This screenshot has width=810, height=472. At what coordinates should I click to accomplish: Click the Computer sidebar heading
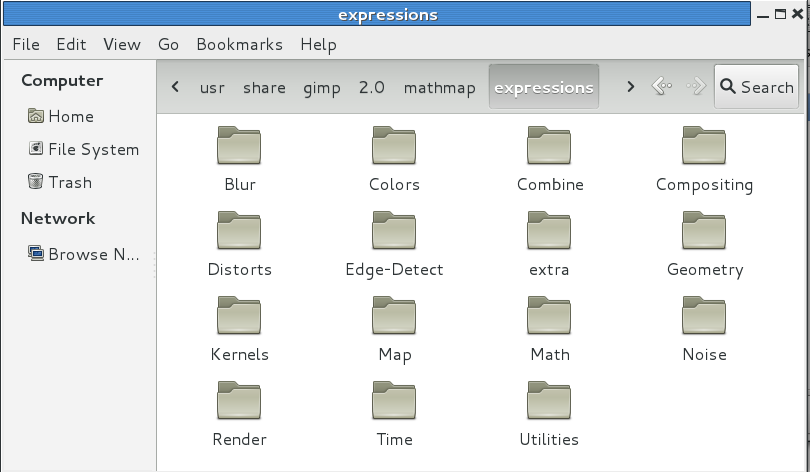click(x=62, y=81)
